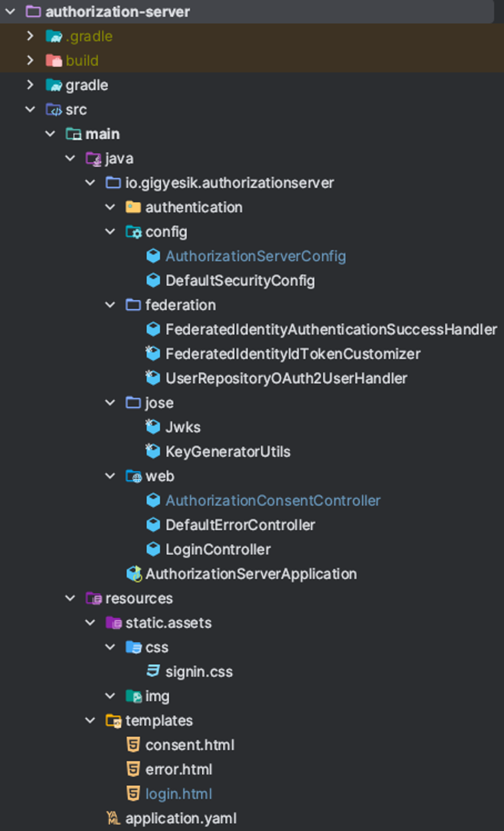Collapse the authentication package chevron
The height and width of the screenshot is (831, 504).
(x=110, y=207)
